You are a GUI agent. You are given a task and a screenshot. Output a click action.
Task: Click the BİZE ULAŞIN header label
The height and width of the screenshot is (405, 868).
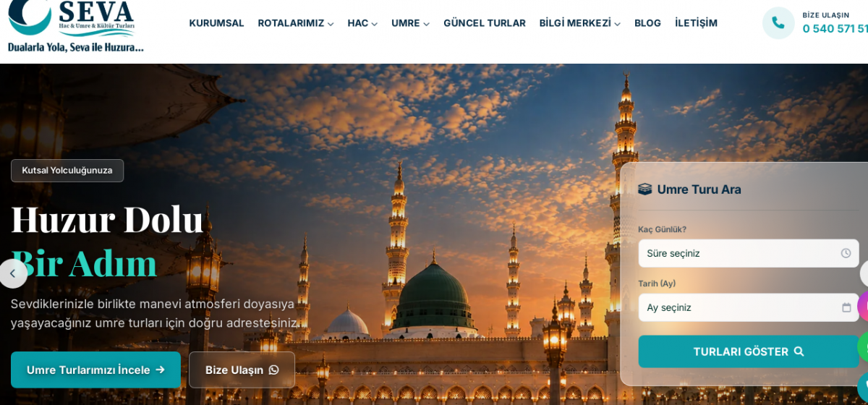(825, 15)
